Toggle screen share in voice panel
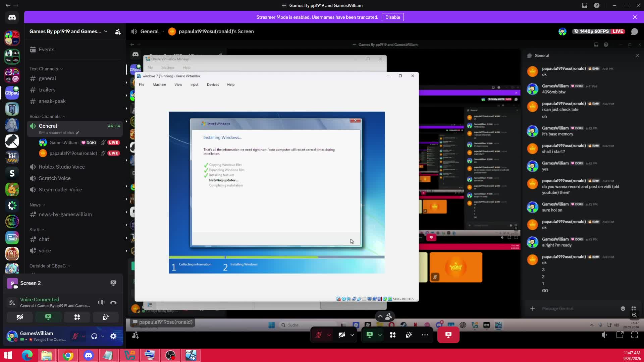 [x=48, y=317]
